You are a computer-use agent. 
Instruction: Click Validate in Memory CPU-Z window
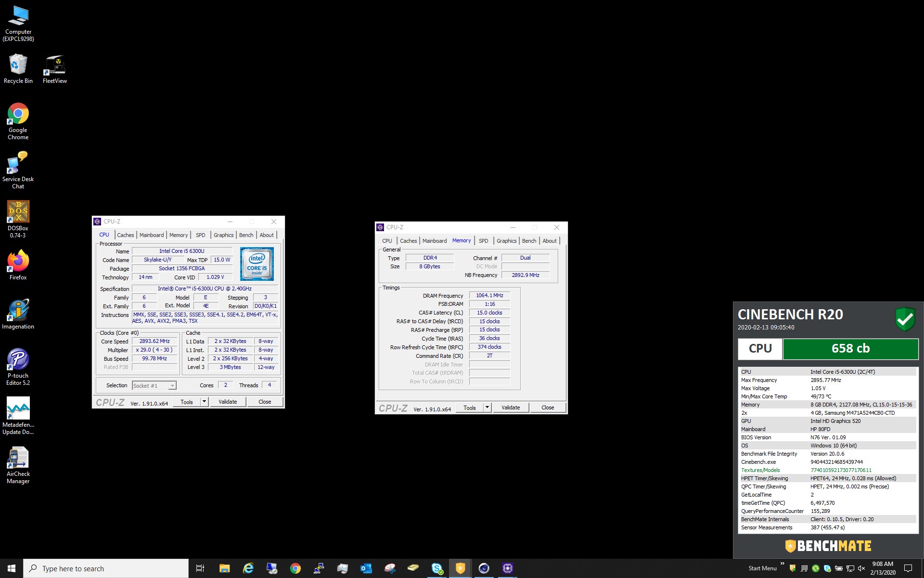click(x=511, y=407)
